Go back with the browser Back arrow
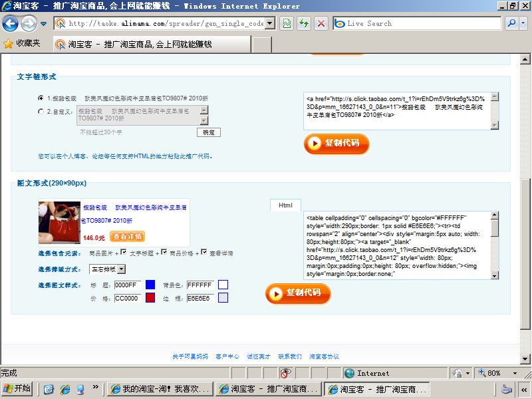 (10, 23)
